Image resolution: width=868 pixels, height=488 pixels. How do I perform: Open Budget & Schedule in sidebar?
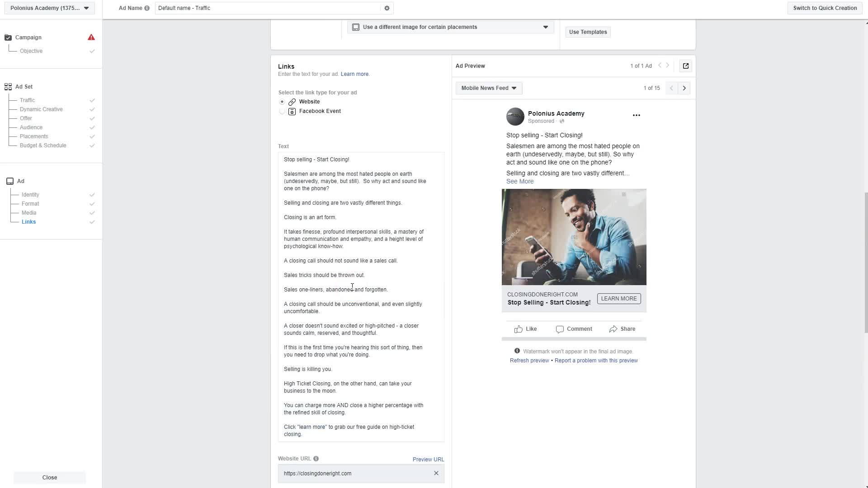[43, 145]
